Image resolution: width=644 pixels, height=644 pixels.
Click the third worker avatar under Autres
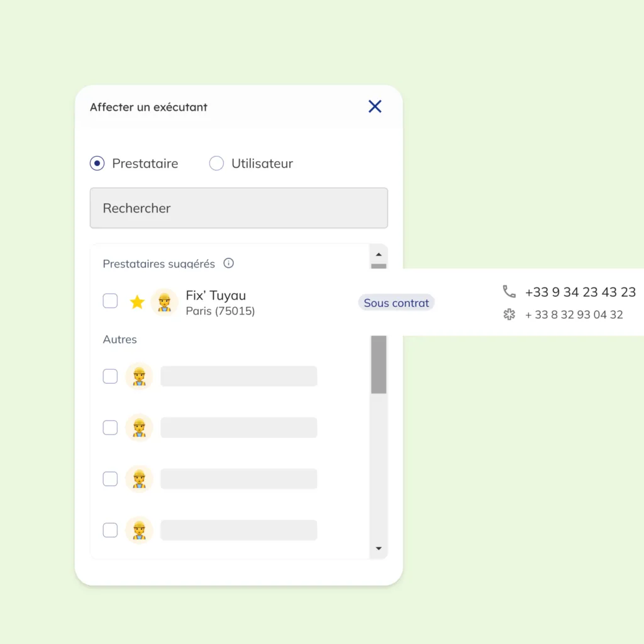[x=139, y=479]
